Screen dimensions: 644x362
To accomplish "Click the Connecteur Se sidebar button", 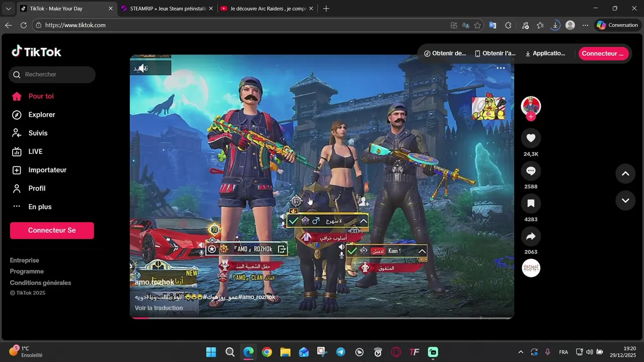I will coord(52,230).
